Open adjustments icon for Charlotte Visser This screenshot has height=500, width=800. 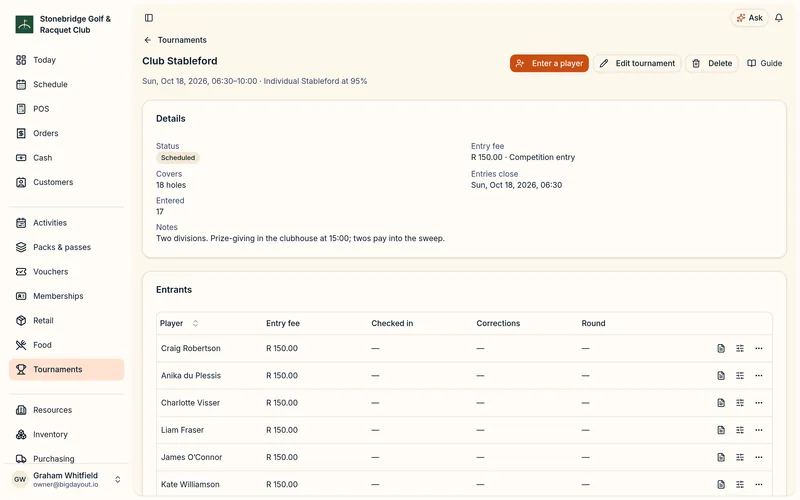click(740, 403)
